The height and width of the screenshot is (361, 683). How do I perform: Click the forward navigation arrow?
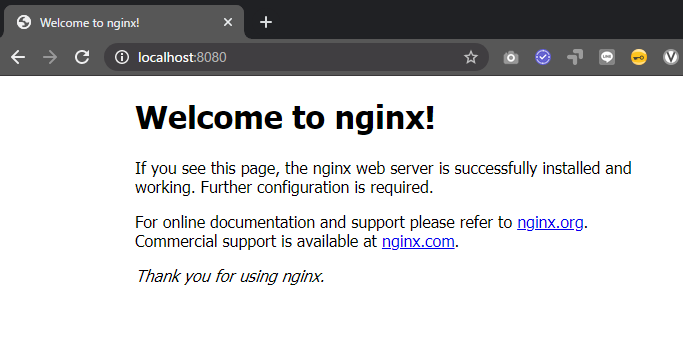[50, 57]
